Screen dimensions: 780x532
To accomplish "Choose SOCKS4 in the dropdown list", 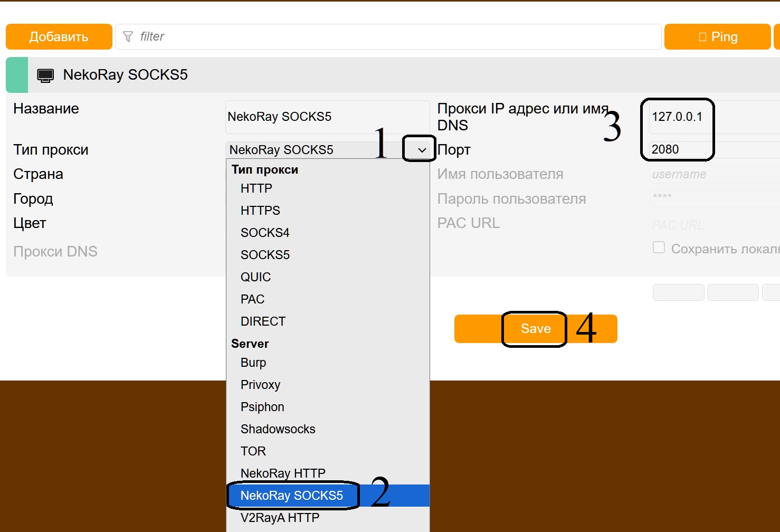I will (265, 233).
